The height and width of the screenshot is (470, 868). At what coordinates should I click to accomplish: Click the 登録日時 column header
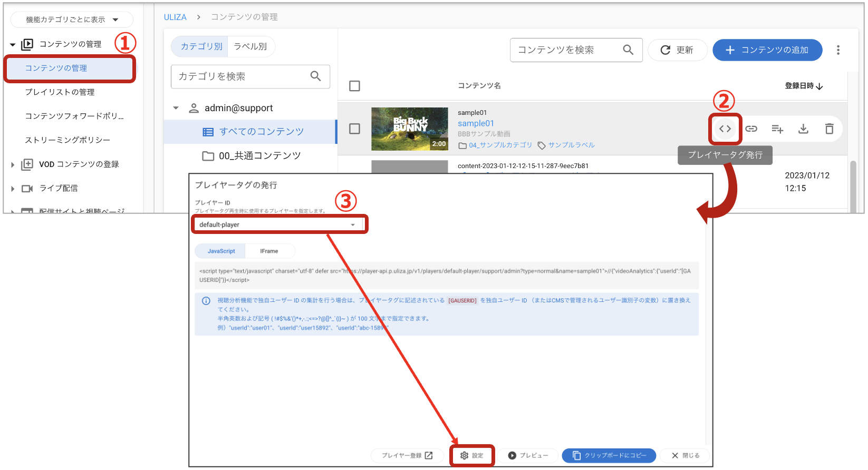799,86
